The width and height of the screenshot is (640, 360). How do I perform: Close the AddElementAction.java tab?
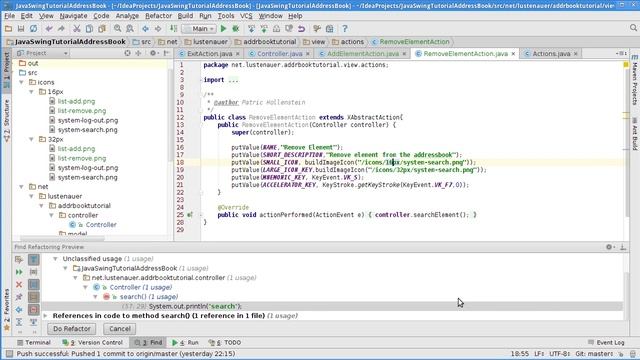tap(404, 54)
